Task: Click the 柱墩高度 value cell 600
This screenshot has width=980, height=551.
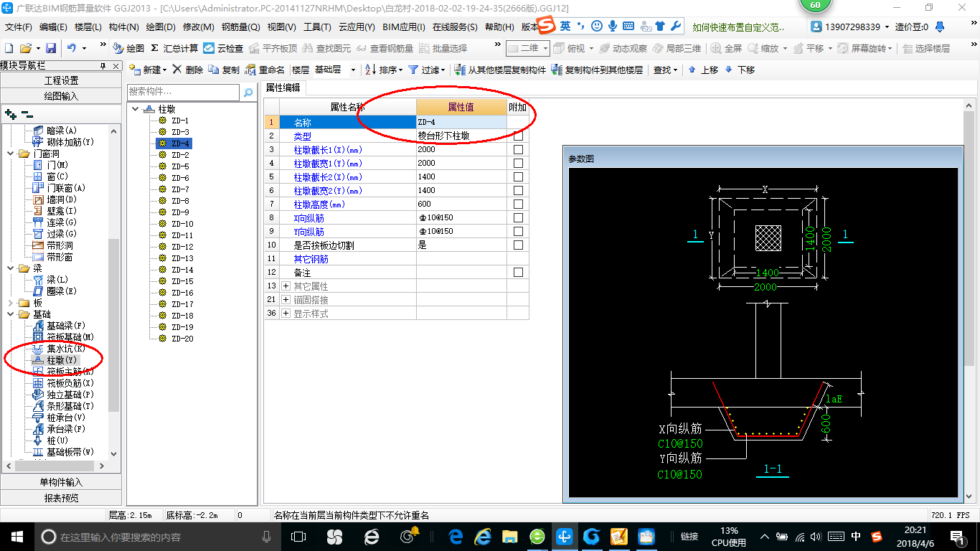Action: point(461,204)
